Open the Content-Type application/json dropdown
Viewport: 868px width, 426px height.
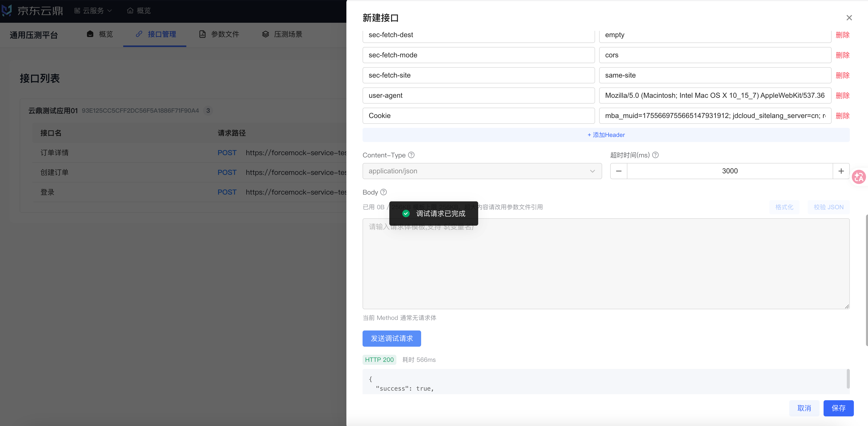482,171
